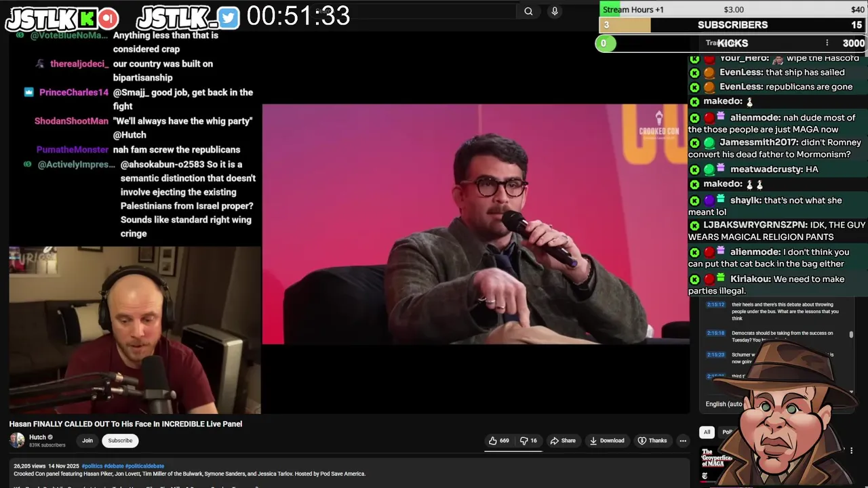The width and height of the screenshot is (868, 488).
Task: Click the red record icon in banner
Action: pos(108,18)
